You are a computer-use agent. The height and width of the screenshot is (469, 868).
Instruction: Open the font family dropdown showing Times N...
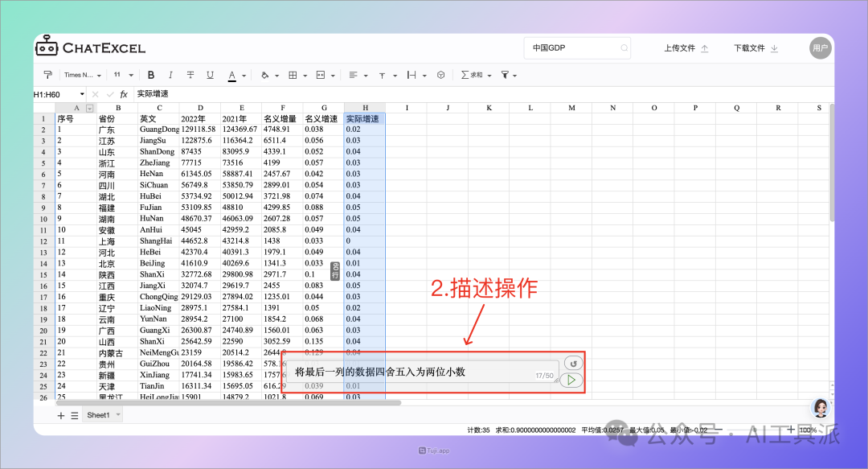coord(80,74)
